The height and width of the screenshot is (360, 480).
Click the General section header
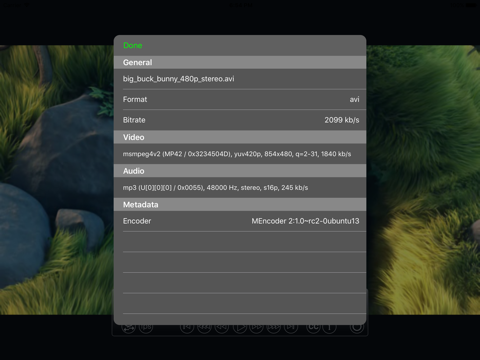point(240,62)
